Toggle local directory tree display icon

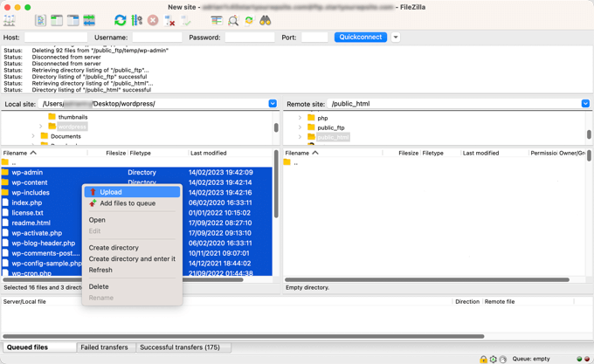click(x=57, y=20)
